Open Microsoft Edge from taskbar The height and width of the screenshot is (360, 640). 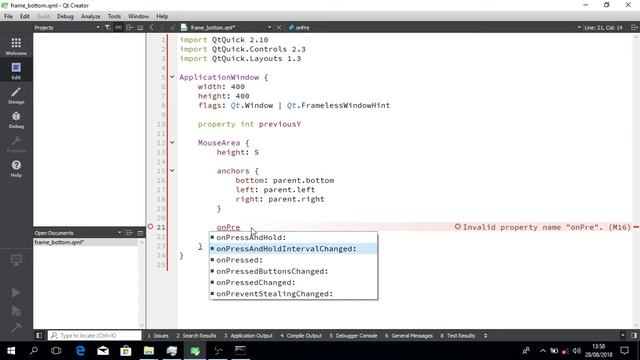tap(80, 351)
